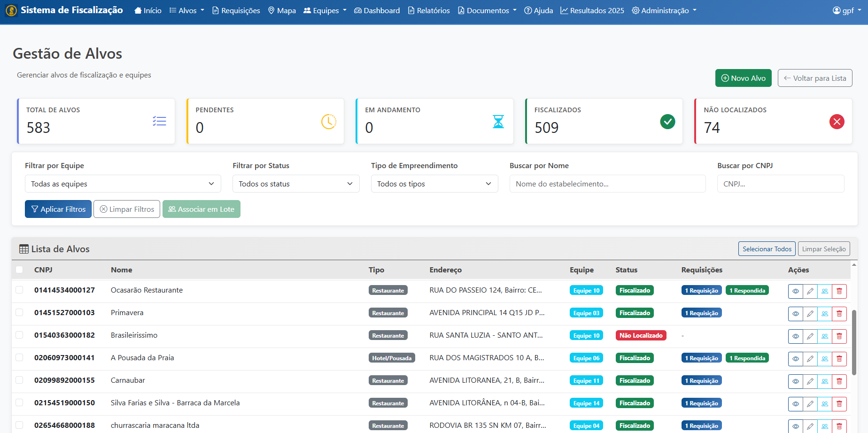The image size is (868, 433).
Task: Click the edit pencil icon for Carnaubar row
Action: point(810,381)
